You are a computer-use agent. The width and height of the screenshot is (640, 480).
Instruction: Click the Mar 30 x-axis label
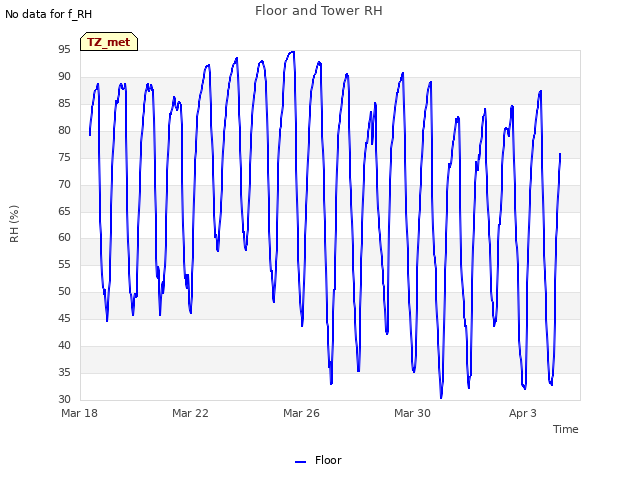tap(412, 413)
